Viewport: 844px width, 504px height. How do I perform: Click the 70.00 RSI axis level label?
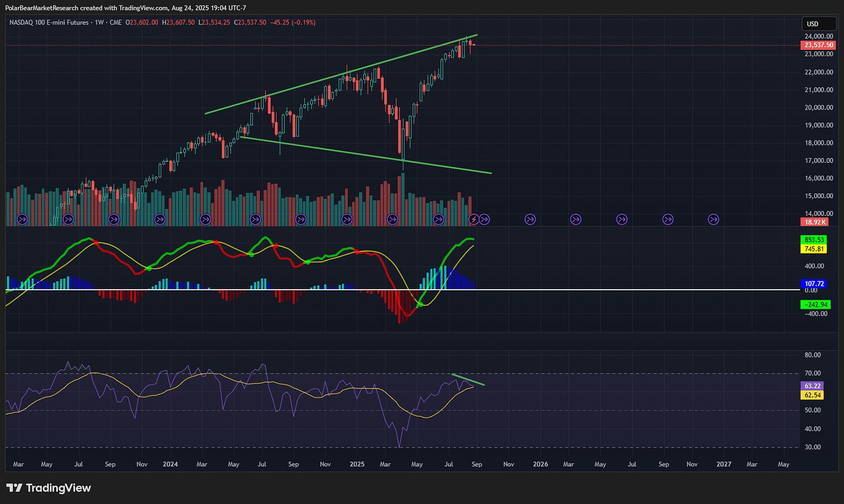pyautogui.click(x=813, y=374)
